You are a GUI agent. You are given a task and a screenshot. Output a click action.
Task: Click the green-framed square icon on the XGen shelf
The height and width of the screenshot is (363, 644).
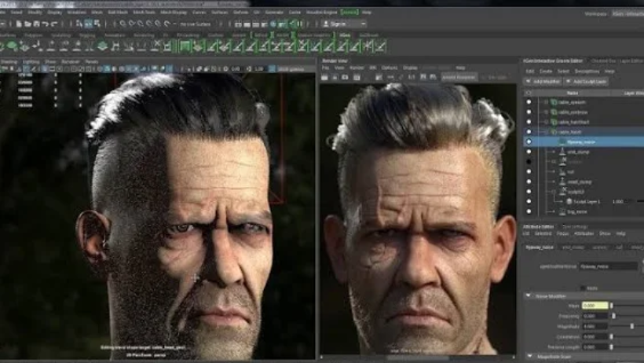(x=185, y=46)
